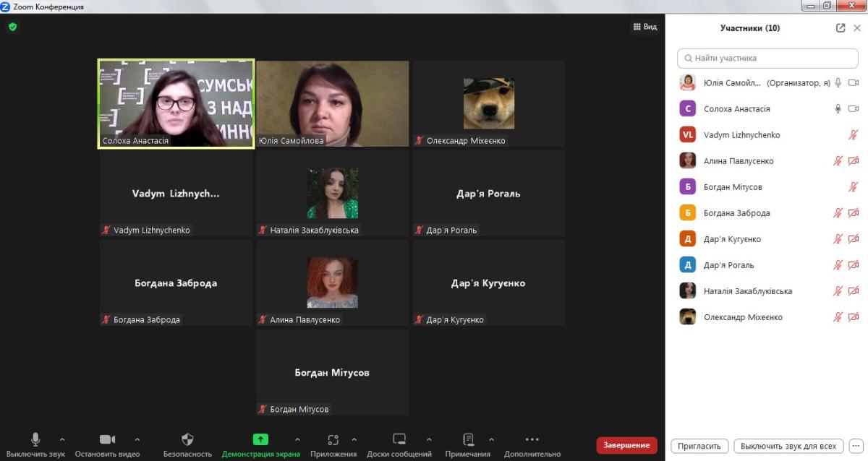This screenshot has width=868, height=461.
Task: Toggle the microphone icon for Солоха Анастасія
Action: [x=838, y=109]
